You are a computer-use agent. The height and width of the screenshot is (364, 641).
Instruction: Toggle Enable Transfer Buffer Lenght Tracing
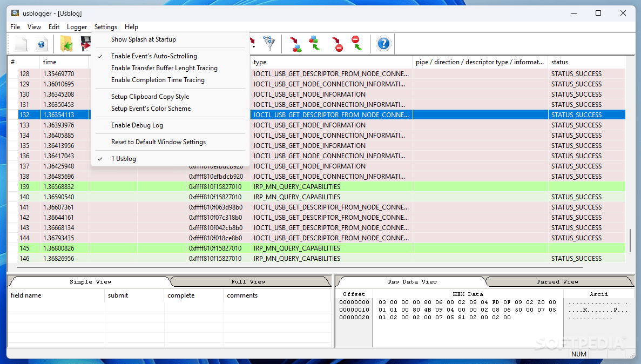click(164, 68)
